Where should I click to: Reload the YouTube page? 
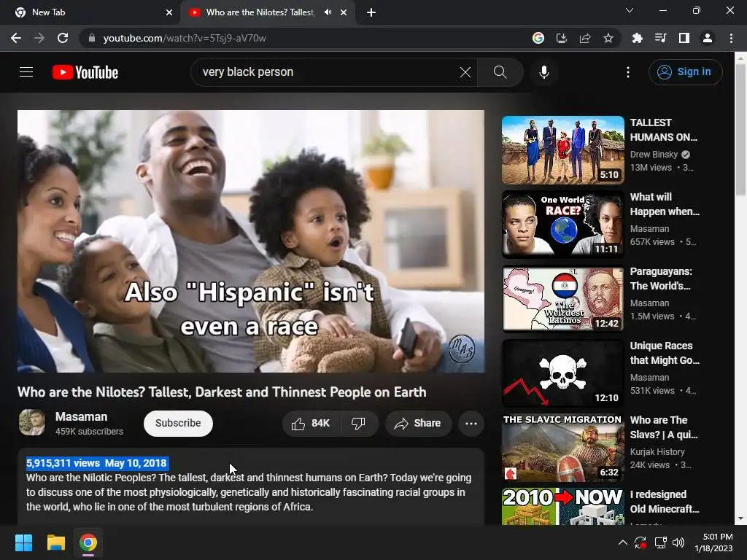click(x=63, y=38)
